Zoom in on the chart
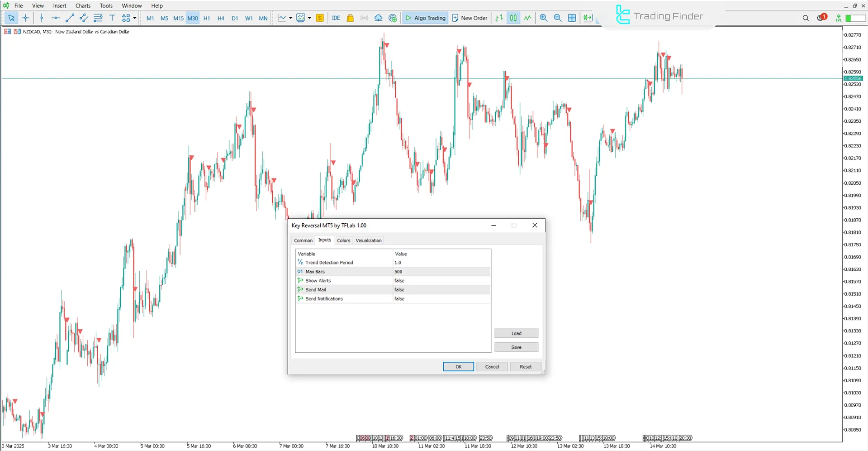Image resolution: width=868 pixels, height=451 pixels. point(543,18)
